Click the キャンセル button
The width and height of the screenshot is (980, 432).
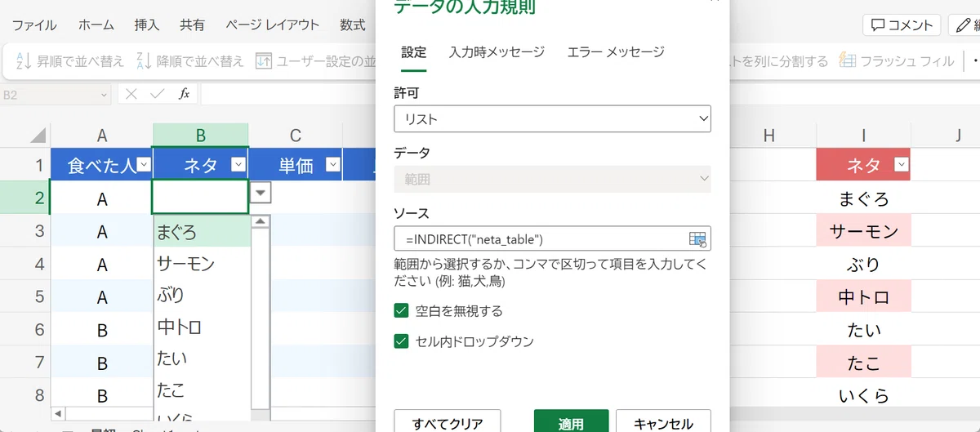[663, 423]
